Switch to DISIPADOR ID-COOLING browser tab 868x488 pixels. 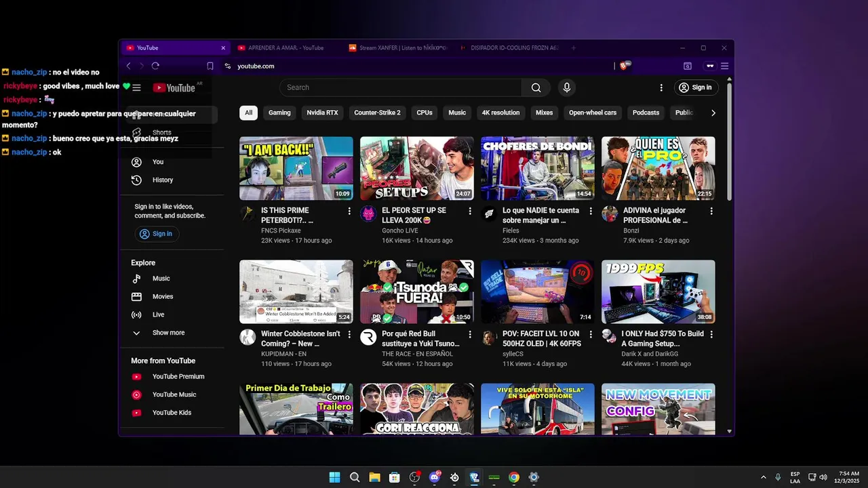pyautogui.click(x=509, y=48)
